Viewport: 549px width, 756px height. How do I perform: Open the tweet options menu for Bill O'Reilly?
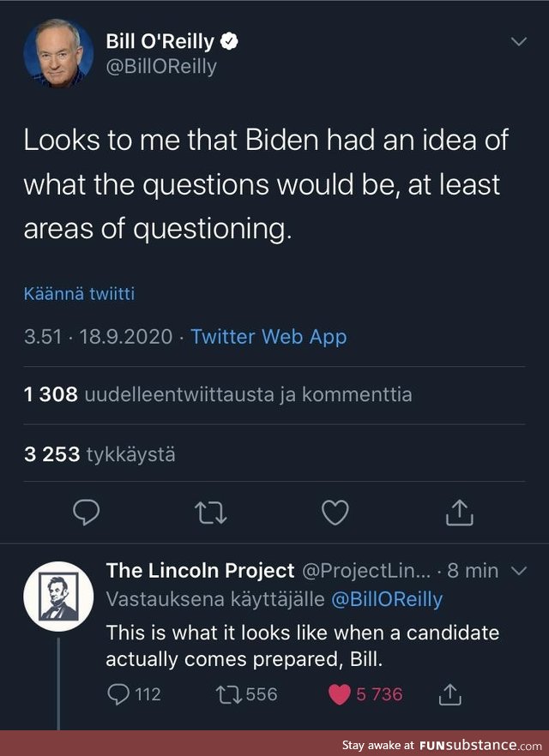tap(518, 40)
